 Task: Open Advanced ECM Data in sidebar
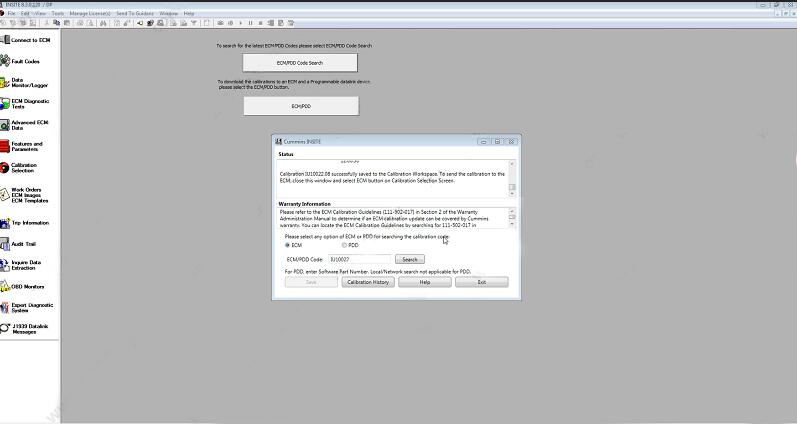click(24, 125)
